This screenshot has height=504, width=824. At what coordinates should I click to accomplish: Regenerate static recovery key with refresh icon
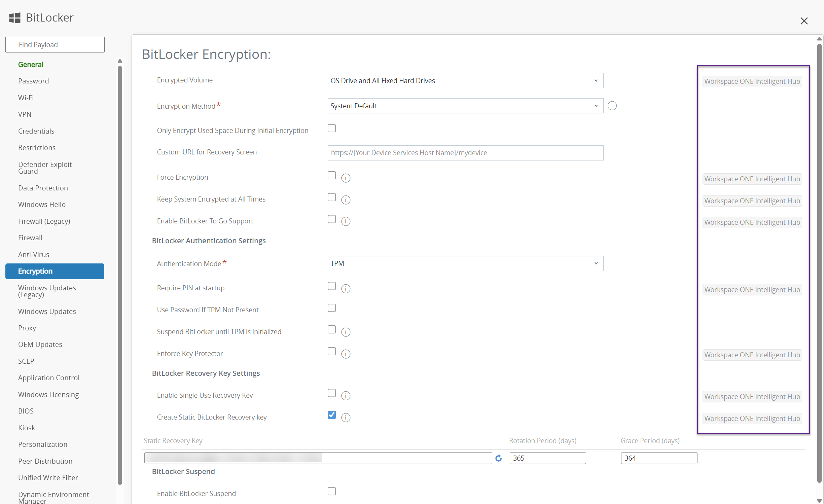point(499,458)
